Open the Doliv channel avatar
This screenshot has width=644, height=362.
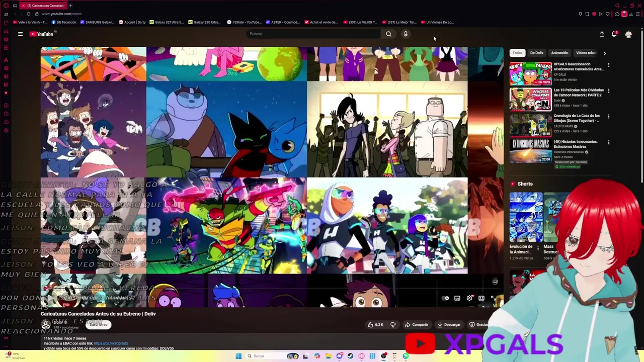(x=46, y=325)
